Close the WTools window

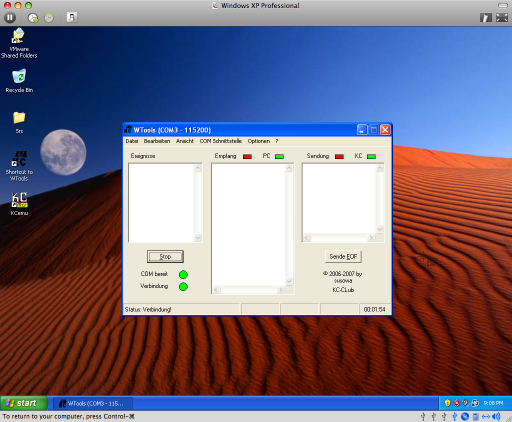(385, 130)
